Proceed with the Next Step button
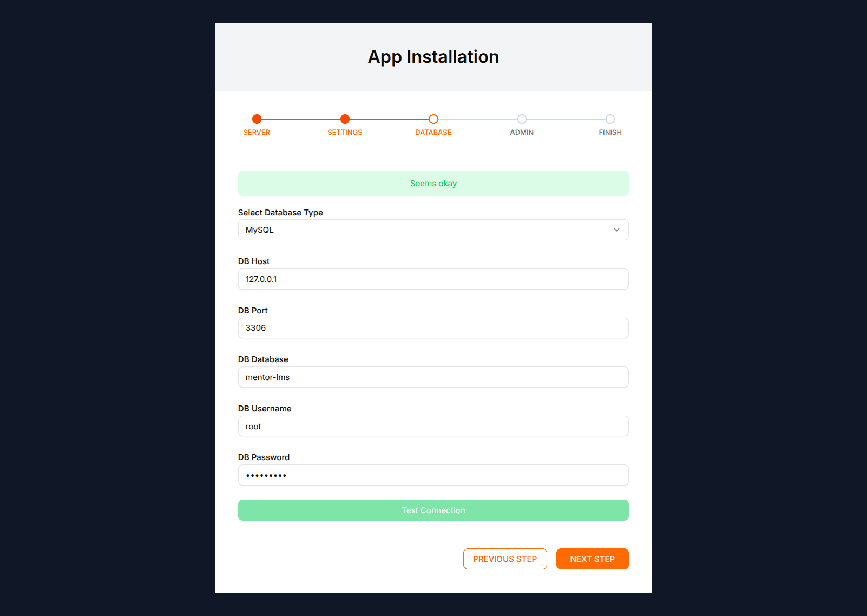Image resolution: width=867 pixels, height=616 pixels. [x=592, y=559]
